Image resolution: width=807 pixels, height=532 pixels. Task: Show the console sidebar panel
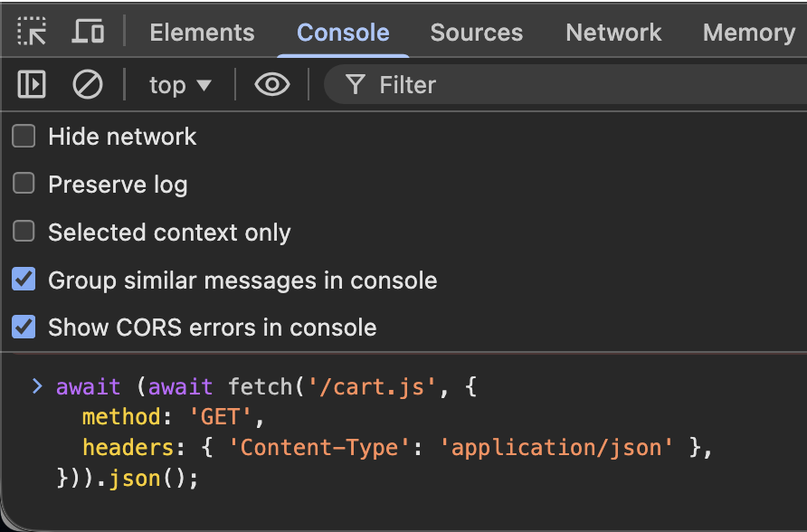32,85
